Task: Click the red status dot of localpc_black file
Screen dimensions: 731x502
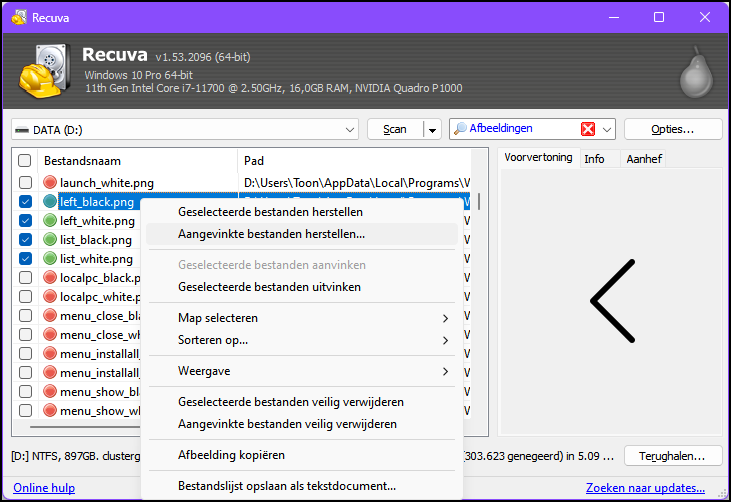Action: 50,278
